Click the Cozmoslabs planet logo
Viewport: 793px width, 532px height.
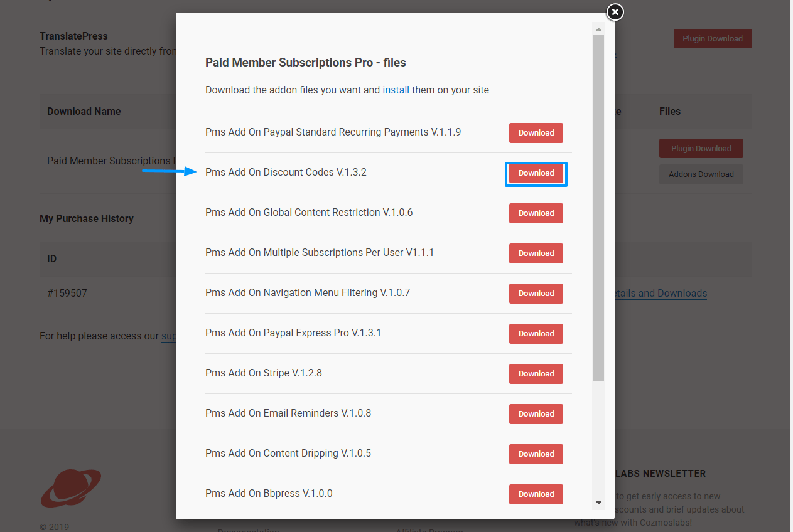click(x=70, y=488)
